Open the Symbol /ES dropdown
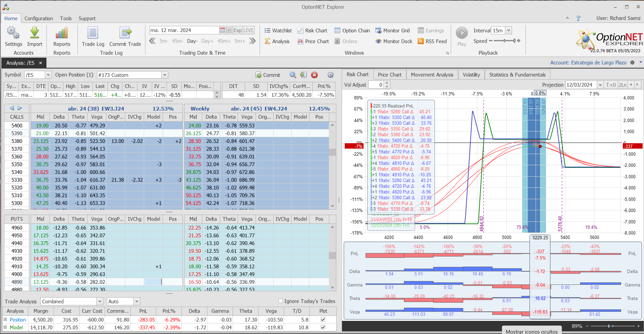Image resolution: width=644 pixels, height=334 pixels. (48, 75)
